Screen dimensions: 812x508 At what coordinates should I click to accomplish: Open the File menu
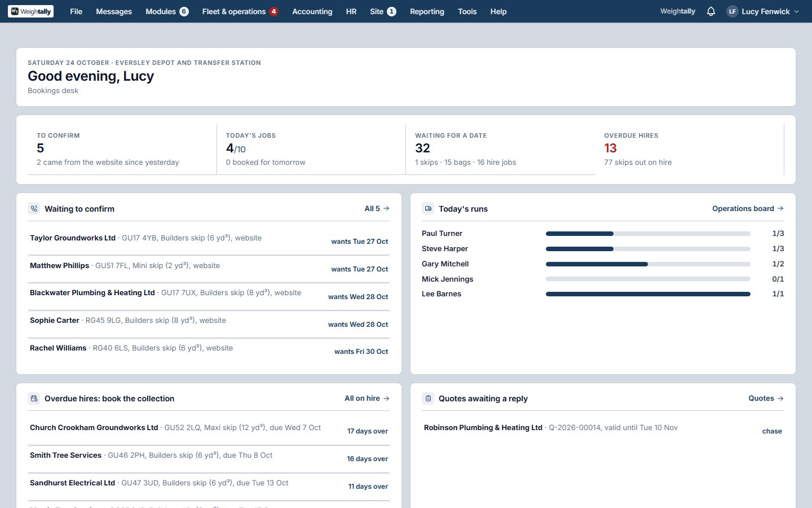pyautogui.click(x=76, y=11)
